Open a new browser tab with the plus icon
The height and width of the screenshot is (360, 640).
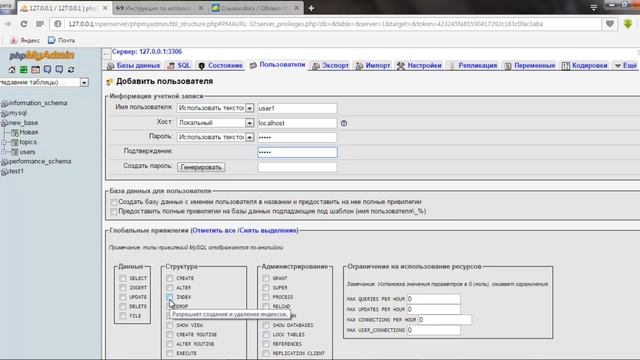coord(311,8)
